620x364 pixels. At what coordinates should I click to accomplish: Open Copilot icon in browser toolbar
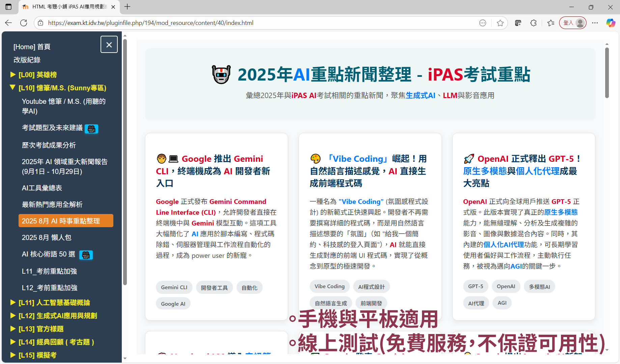coord(610,23)
